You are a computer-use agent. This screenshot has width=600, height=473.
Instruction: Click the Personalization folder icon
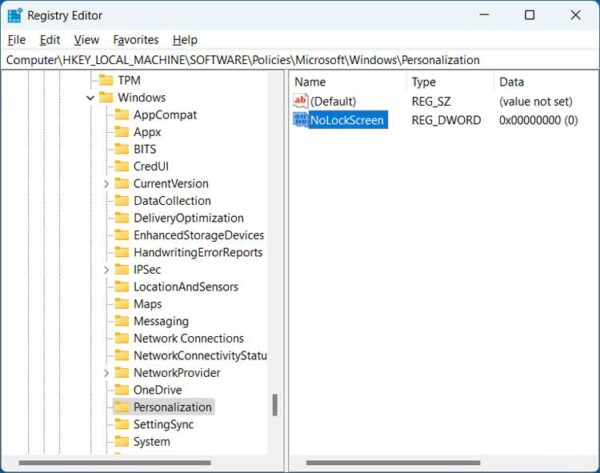[122, 407]
